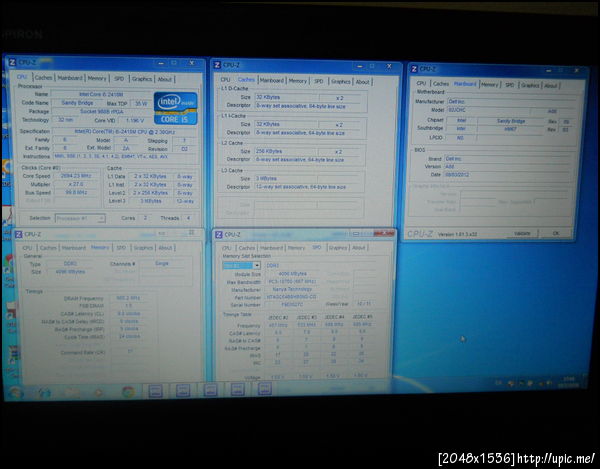Go to Caches tab in the Mainboard window

coord(440,83)
